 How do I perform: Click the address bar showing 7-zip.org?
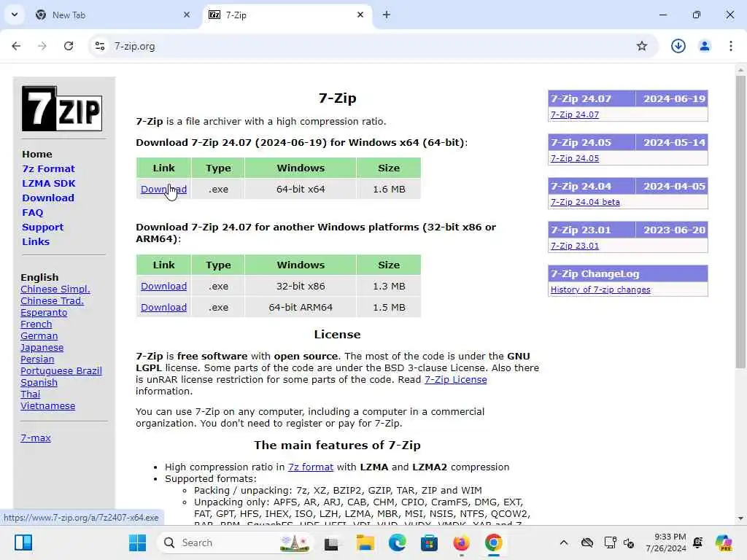pyautogui.click(x=371, y=46)
